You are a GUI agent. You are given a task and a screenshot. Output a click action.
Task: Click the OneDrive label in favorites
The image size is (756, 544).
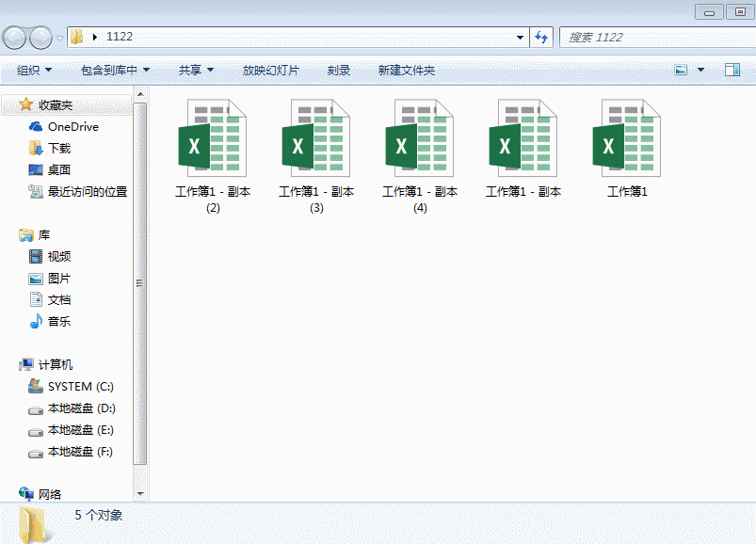click(x=73, y=127)
